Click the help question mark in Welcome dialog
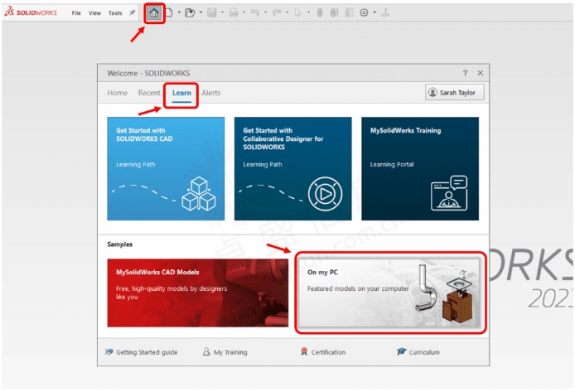Viewport: 575px width, 392px height. (x=465, y=73)
